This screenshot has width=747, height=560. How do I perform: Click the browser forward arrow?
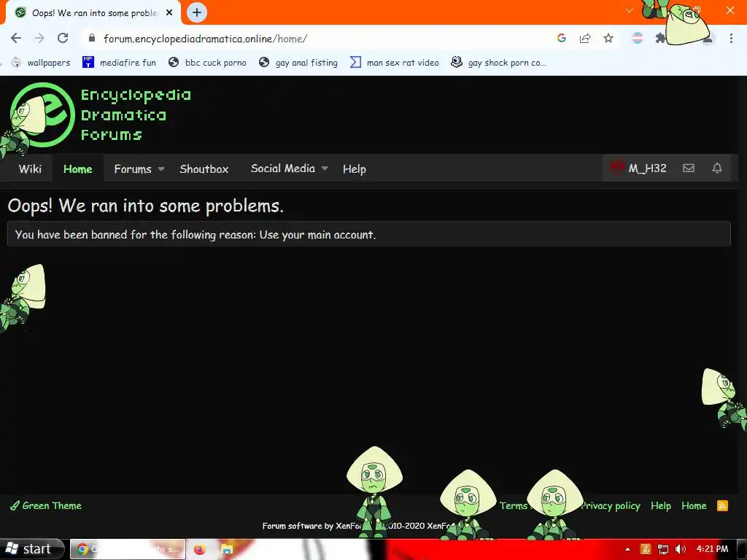(x=39, y=38)
